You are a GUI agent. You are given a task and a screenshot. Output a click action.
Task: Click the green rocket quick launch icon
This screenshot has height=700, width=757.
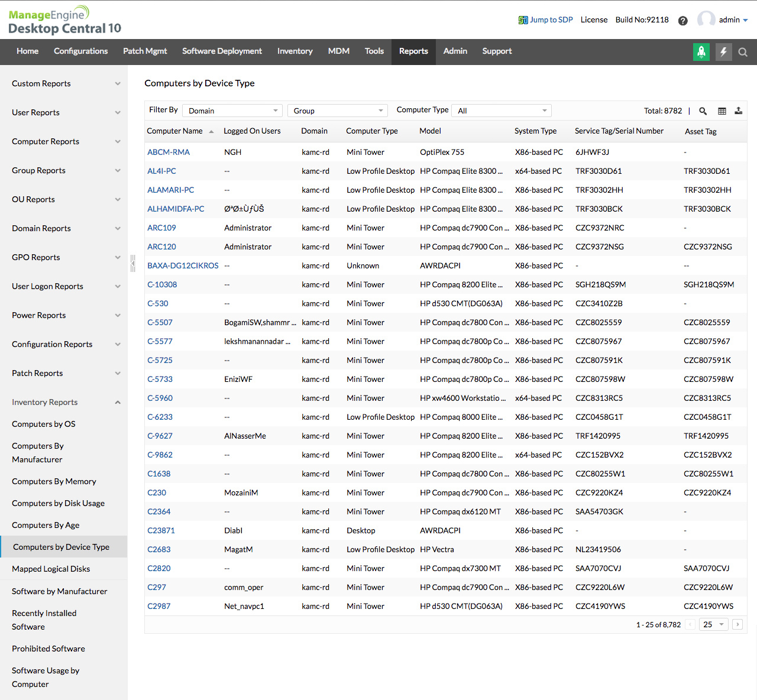click(x=701, y=52)
